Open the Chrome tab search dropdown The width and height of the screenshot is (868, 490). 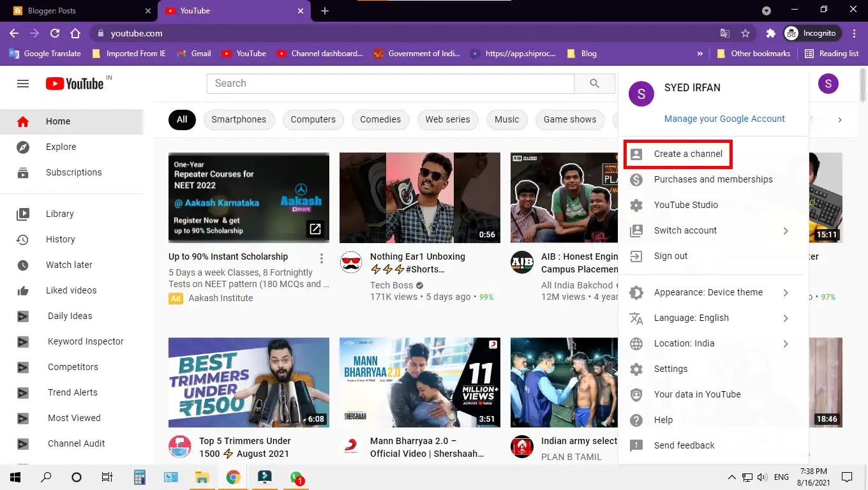(x=767, y=11)
